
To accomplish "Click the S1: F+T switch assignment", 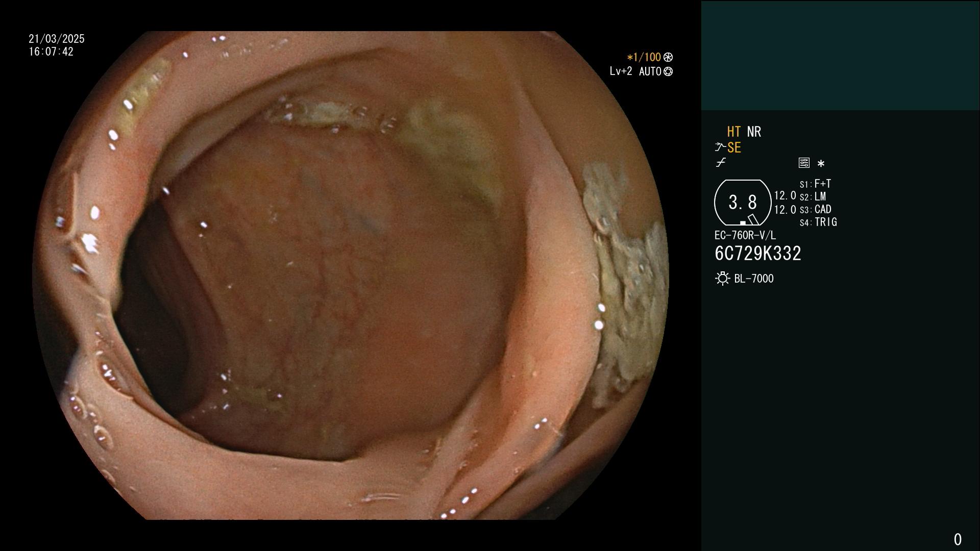I will click(815, 184).
